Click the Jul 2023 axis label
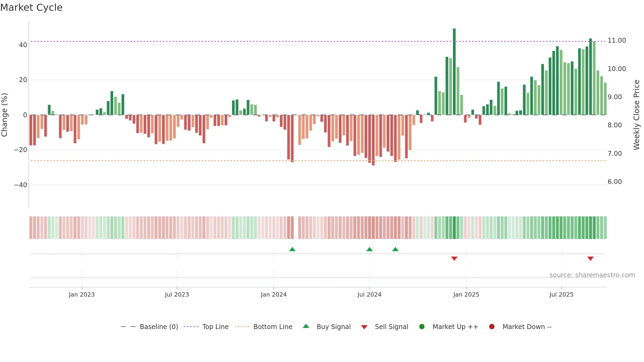This screenshot has width=644, height=362. [177, 294]
